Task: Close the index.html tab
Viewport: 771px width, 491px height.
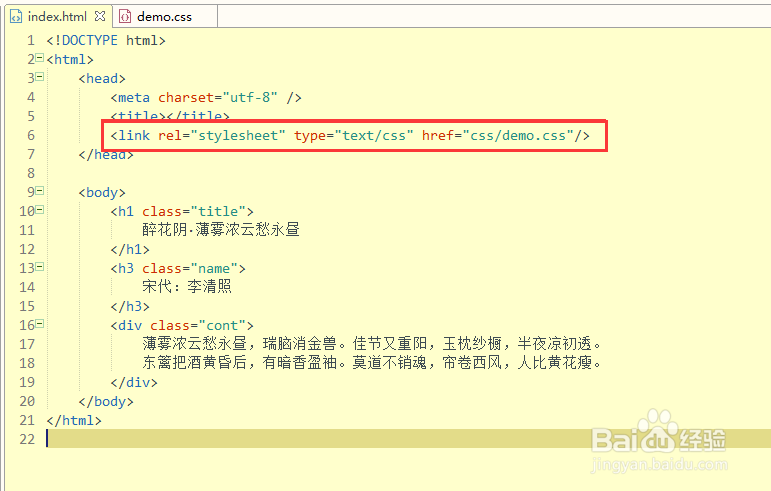Action: tap(100, 16)
